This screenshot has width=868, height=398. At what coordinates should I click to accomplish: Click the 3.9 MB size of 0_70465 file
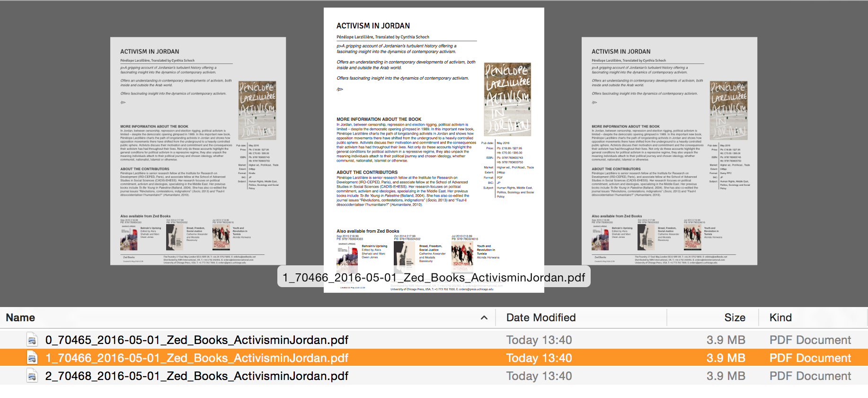[x=726, y=340]
